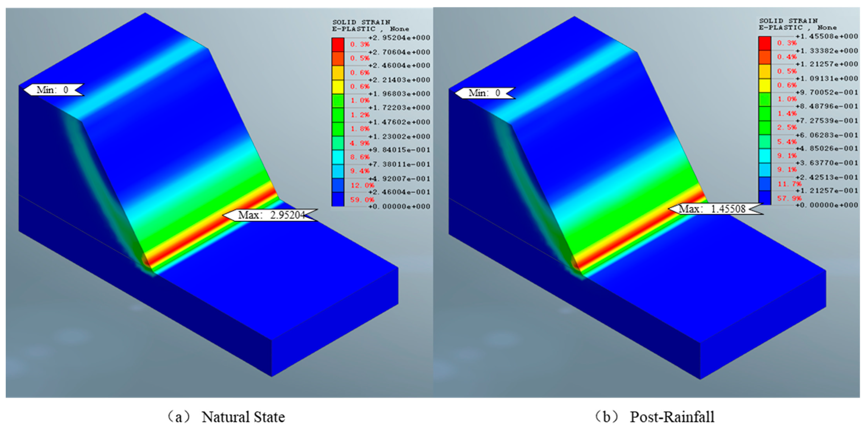Click the +1.45508e+000 legend value
The width and height of the screenshot is (868, 431).
pos(826,36)
